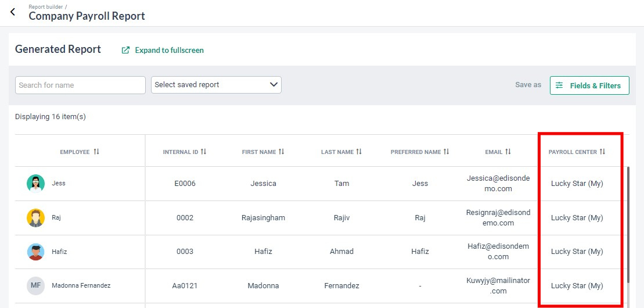This screenshot has width=644, height=308.
Task: Click email Resignraj@edisondemo.com
Action: pos(498,218)
